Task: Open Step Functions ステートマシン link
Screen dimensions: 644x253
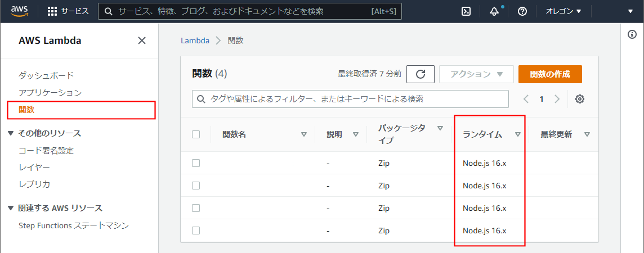Action: [x=74, y=225]
